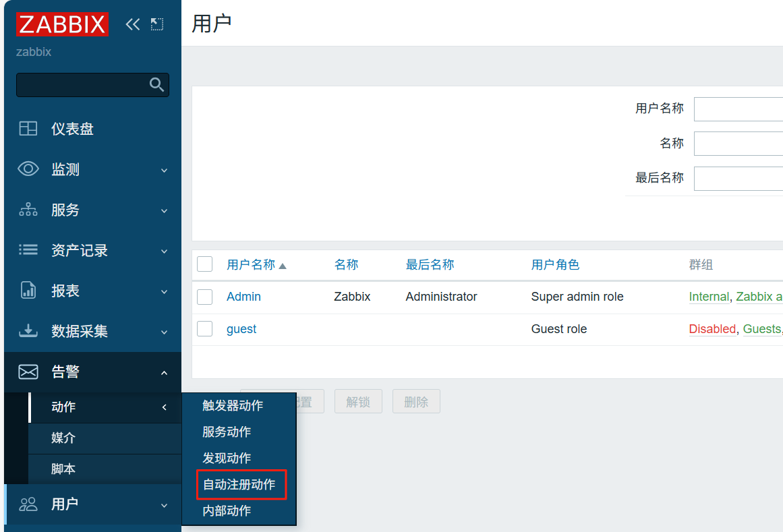Click the Guests group link
The height and width of the screenshot is (532, 783).
pyautogui.click(x=761, y=329)
